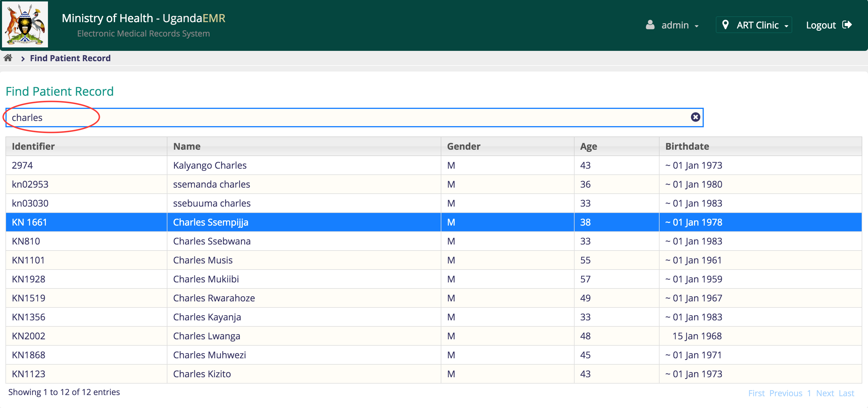Sort table by Name column header
This screenshot has width=868, height=408.
pyautogui.click(x=187, y=146)
